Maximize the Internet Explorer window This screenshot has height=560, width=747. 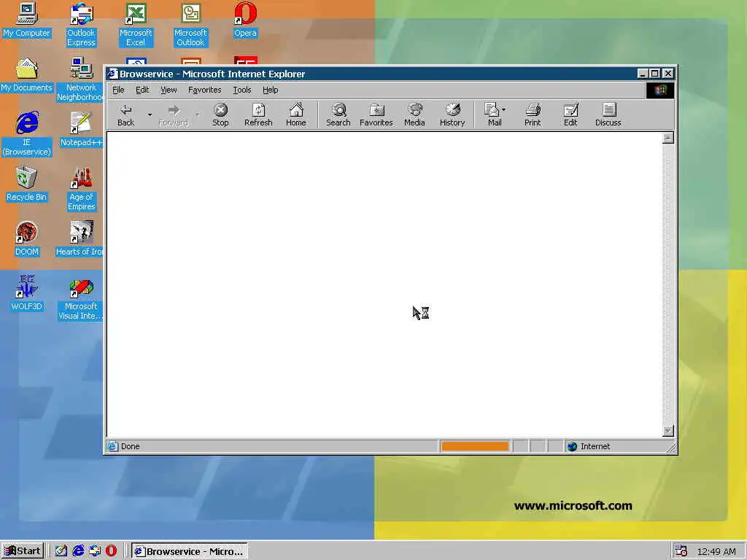click(x=655, y=74)
